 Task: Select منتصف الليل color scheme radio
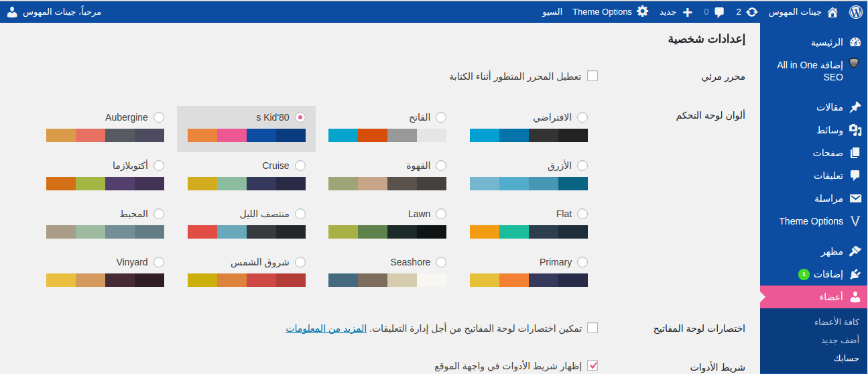tap(300, 214)
